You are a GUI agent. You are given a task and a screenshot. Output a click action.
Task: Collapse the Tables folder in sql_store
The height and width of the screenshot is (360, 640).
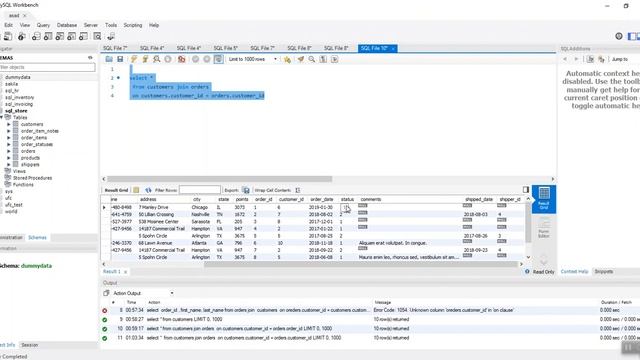tap(2, 118)
